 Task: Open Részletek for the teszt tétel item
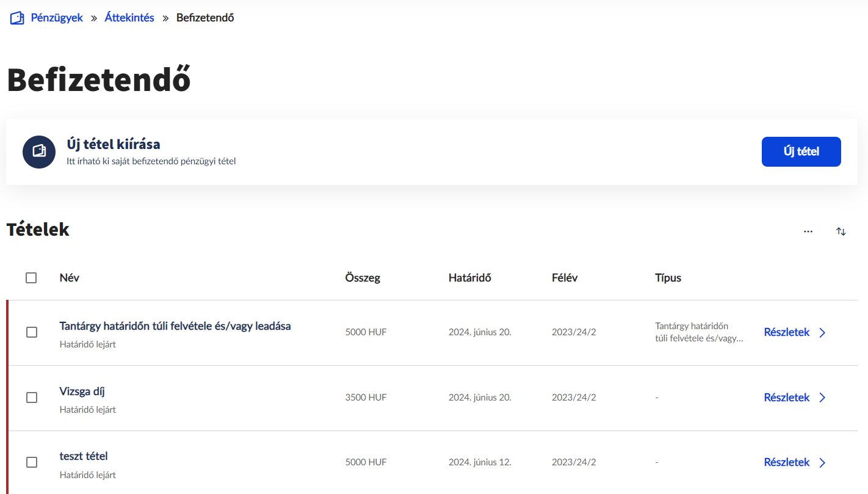click(x=786, y=462)
